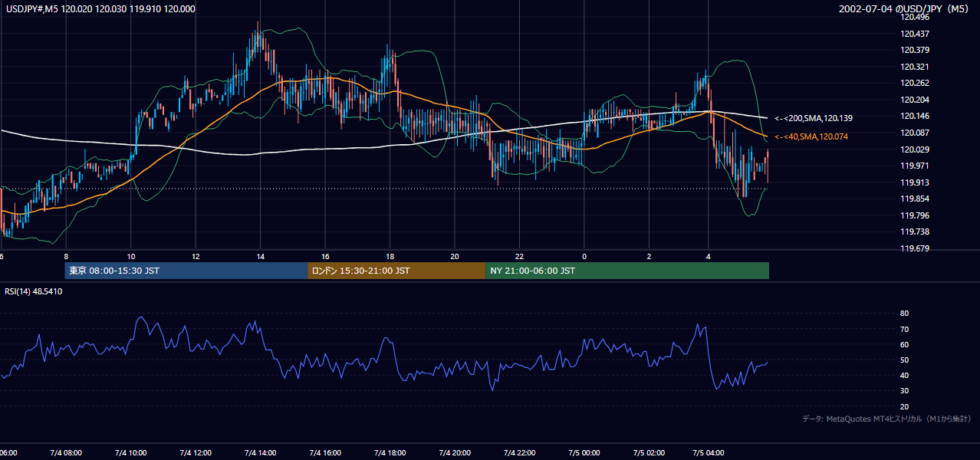Screen dimensions: 980x460
Task: Click the 7/5 04:00 time label
Action: 709,453
